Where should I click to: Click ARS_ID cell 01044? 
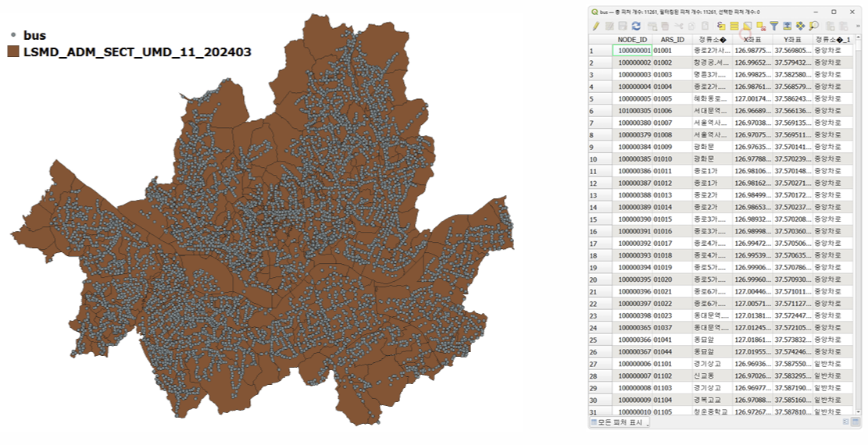pyautogui.click(x=672, y=351)
